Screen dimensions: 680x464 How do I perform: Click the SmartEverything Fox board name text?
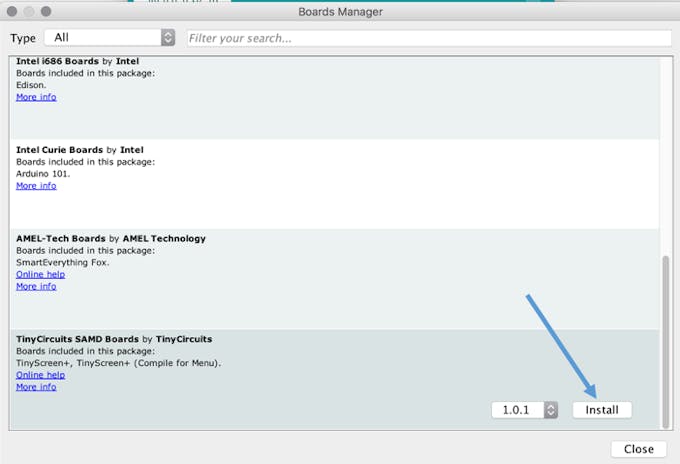(62, 262)
